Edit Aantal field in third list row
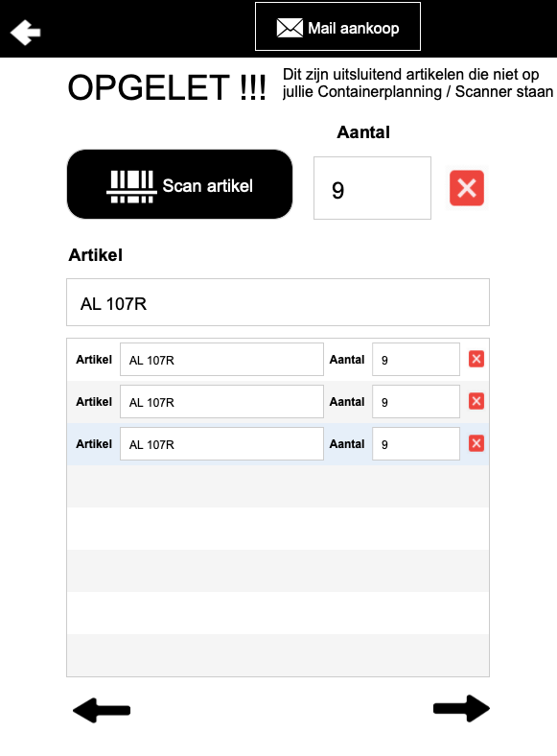 coord(416,443)
